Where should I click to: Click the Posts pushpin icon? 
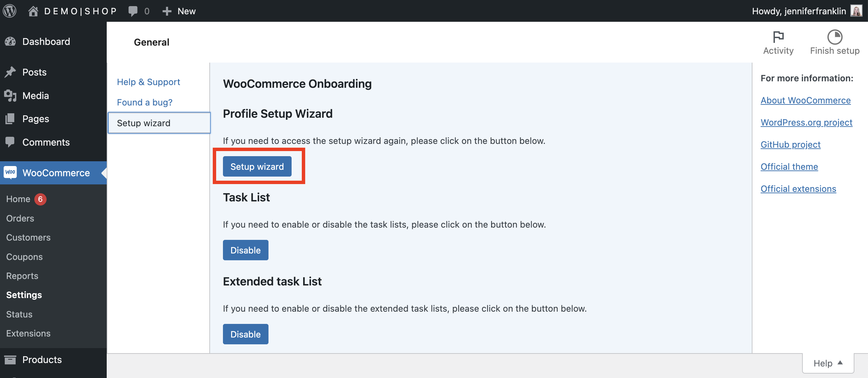click(10, 72)
